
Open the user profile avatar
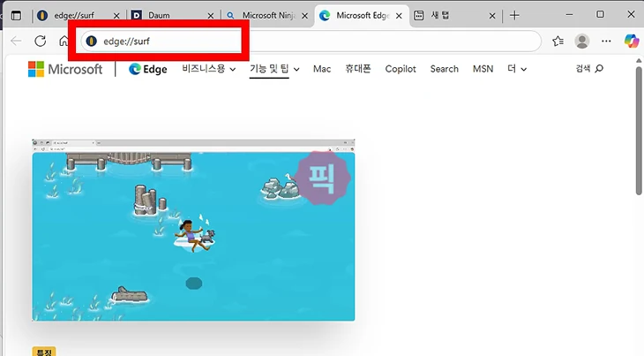[x=582, y=42]
